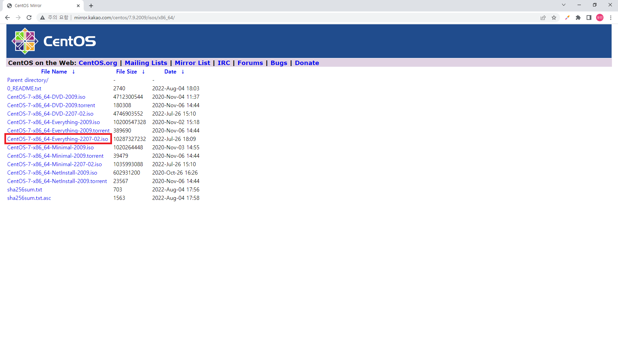Select file size 10287327232
The image size is (618, 364).
coord(130,139)
